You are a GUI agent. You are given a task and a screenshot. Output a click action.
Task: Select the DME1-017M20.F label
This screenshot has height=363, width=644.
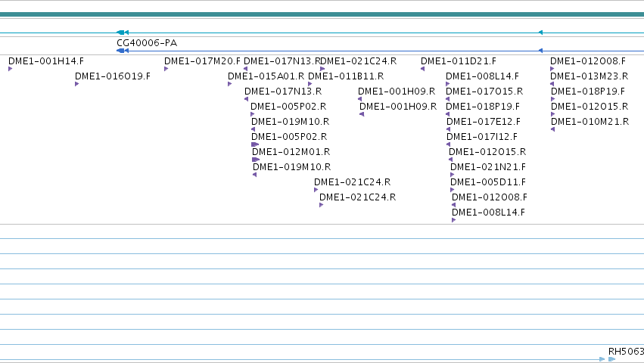tap(202, 61)
